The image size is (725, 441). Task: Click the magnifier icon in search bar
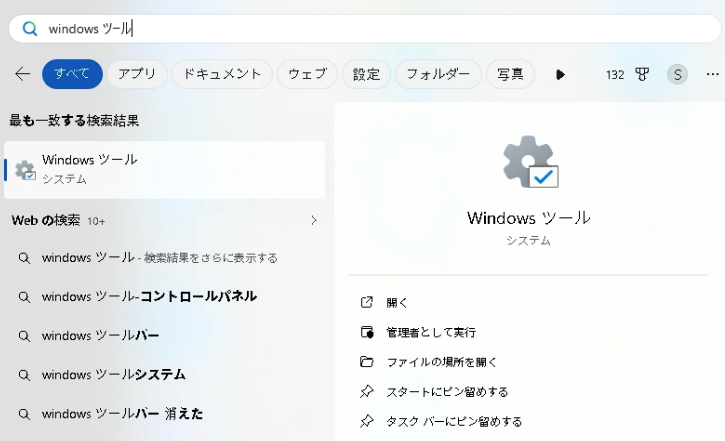[x=30, y=29]
